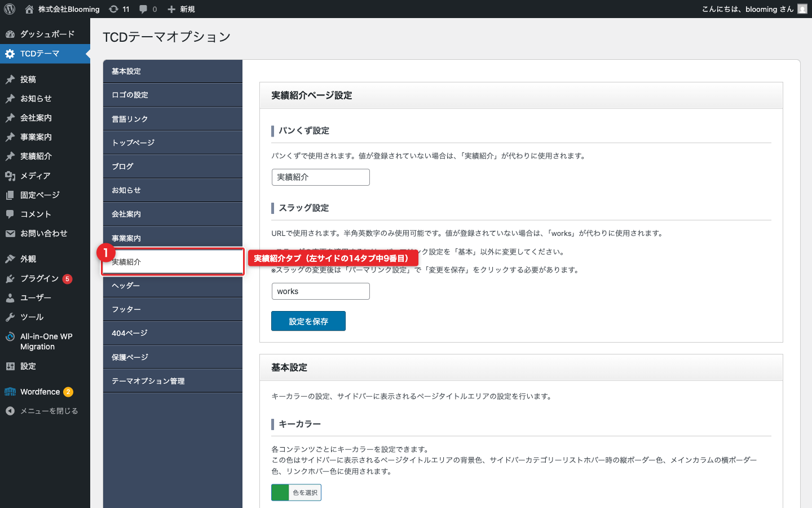Click the 設定を保存 button

tap(308, 321)
